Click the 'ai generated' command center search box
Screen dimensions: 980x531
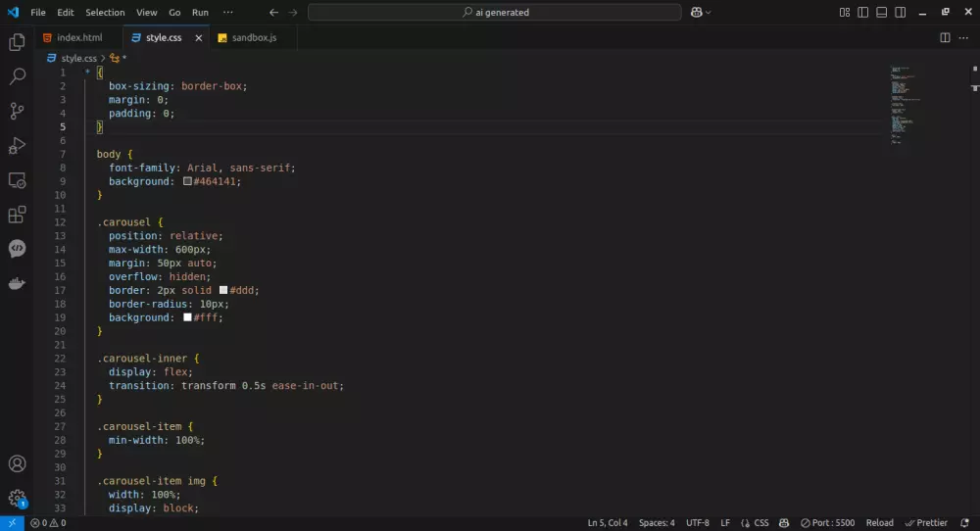point(494,12)
